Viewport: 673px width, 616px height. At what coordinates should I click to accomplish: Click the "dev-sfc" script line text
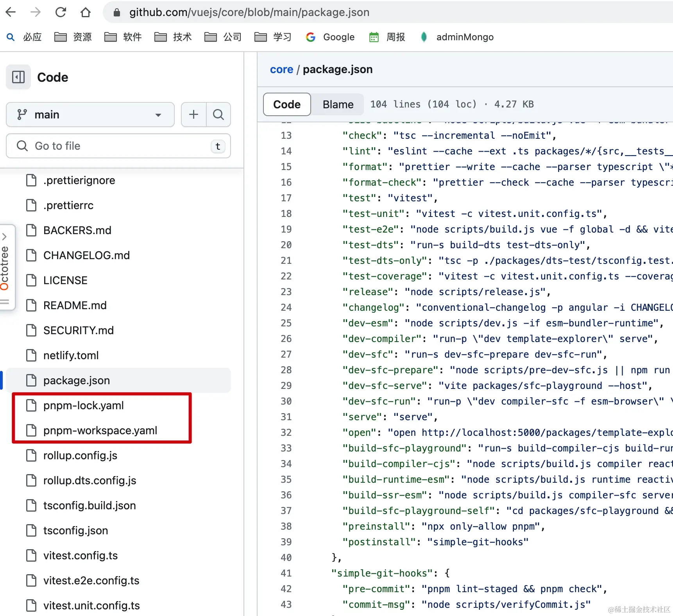475,355
